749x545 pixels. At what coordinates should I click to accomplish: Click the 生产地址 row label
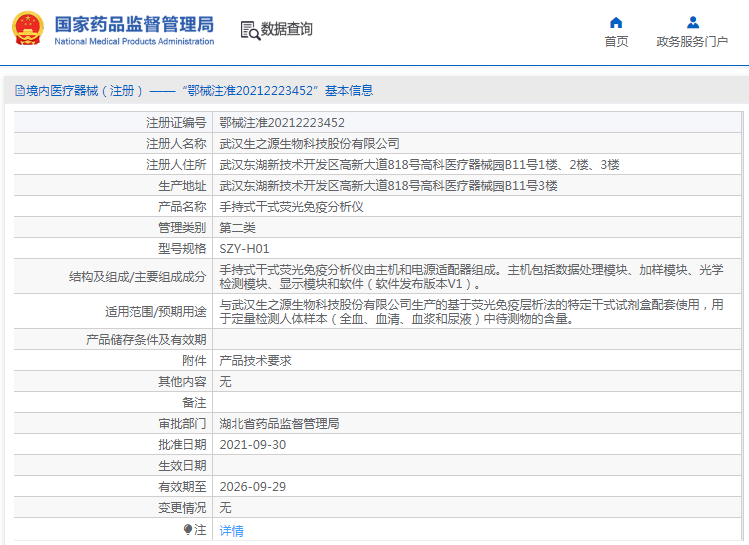pyautogui.click(x=182, y=186)
